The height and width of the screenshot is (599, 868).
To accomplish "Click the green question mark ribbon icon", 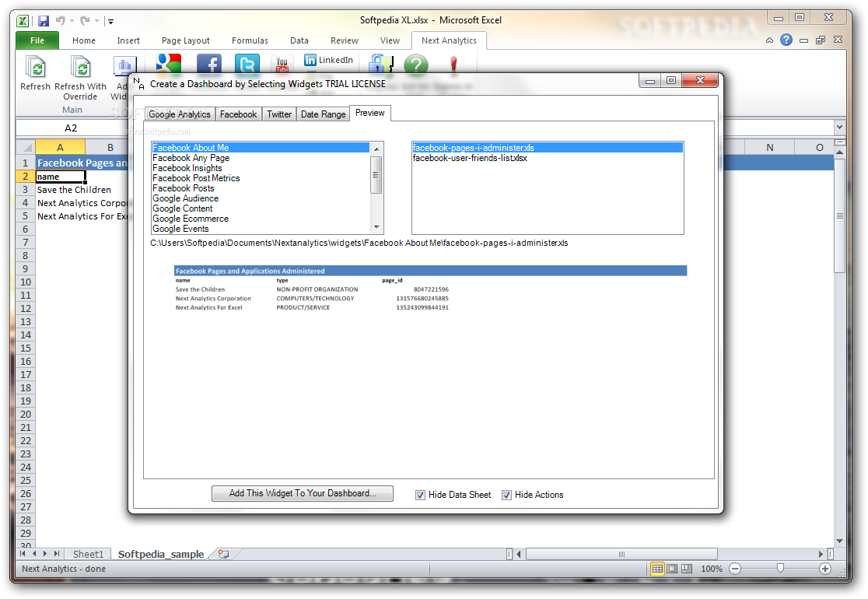I will [416, 65].
